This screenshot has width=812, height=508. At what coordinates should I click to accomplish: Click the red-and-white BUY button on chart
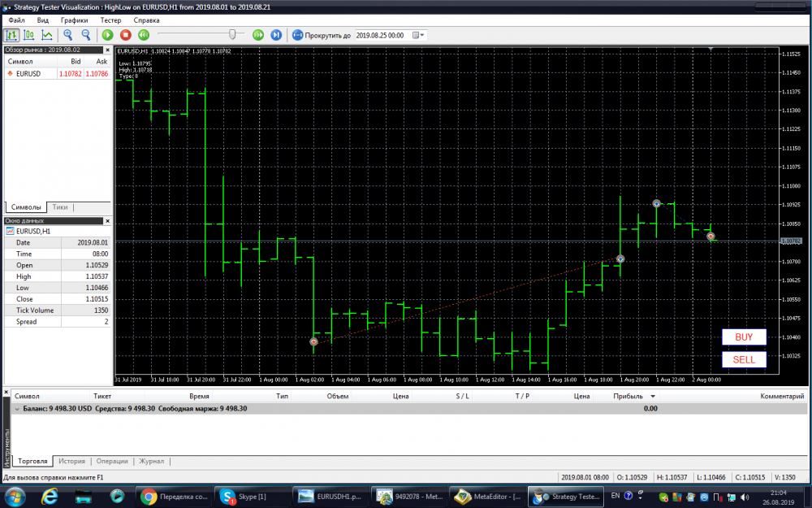pos(744,337)
